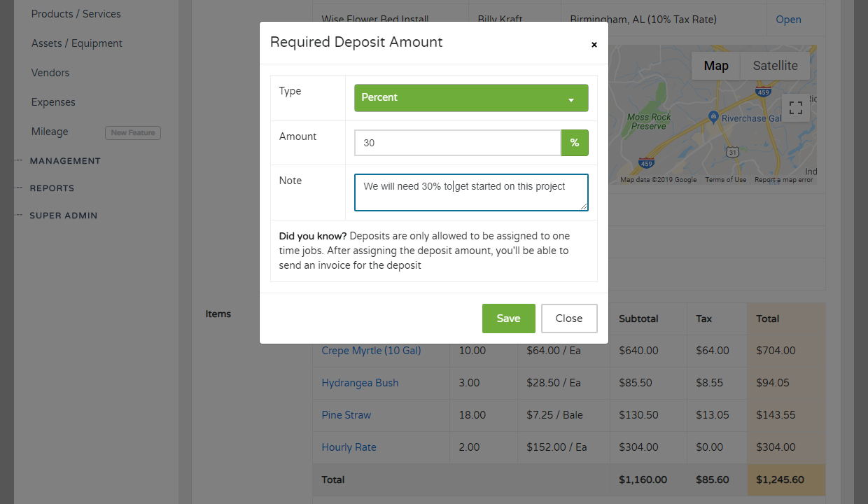Viewport: 868px width, 504px height.
Task: Click the Amount input field showing 30
Action: 457,142
